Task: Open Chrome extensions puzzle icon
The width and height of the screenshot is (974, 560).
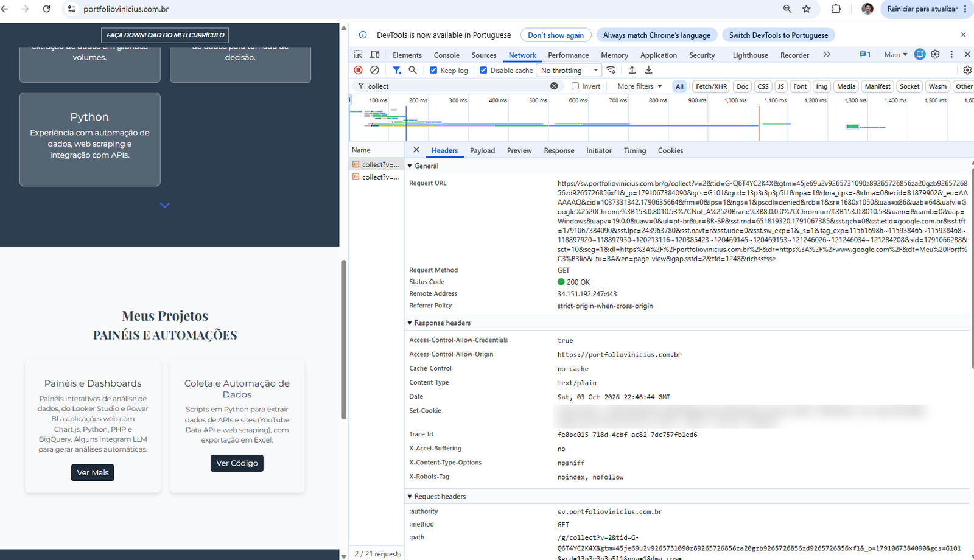Action: [836, 9]
